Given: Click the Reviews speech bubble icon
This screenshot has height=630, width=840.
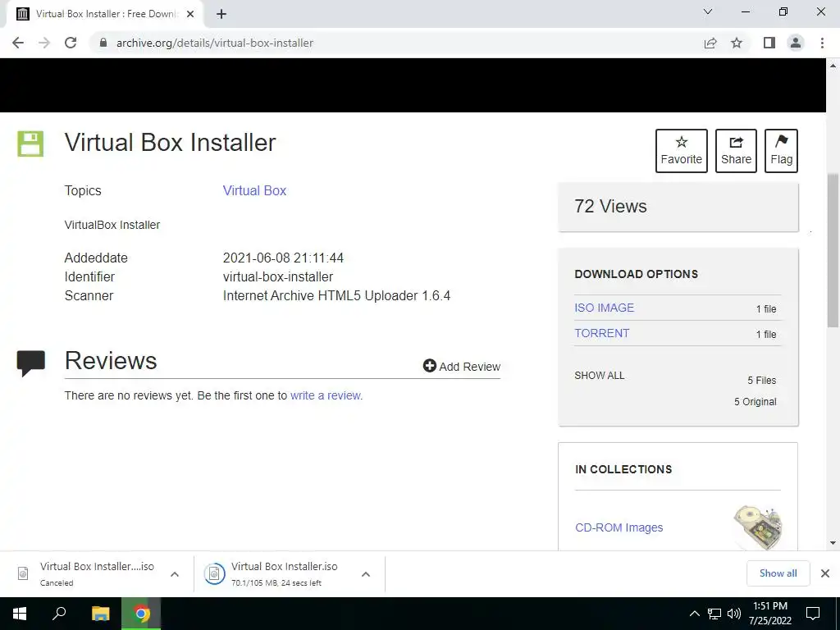Looking at the screenshot, I should [x=31, y=363].
